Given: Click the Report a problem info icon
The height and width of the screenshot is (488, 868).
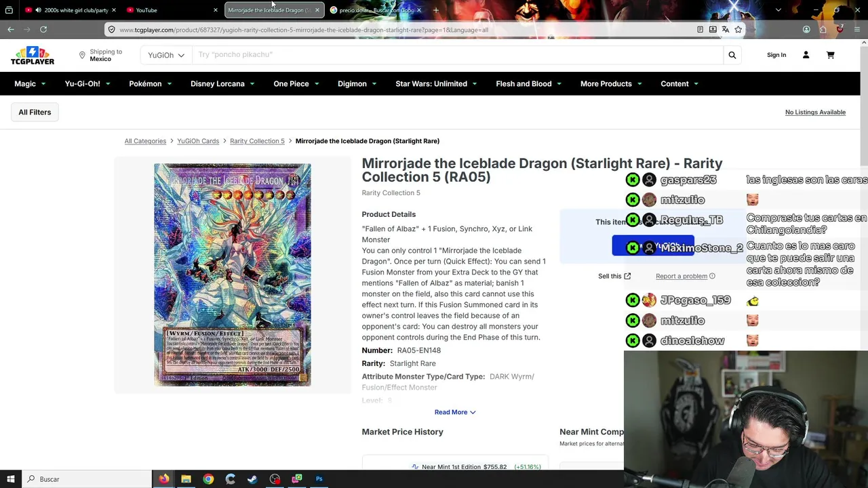Looking at the screenshot, I should tap(712, 276).
